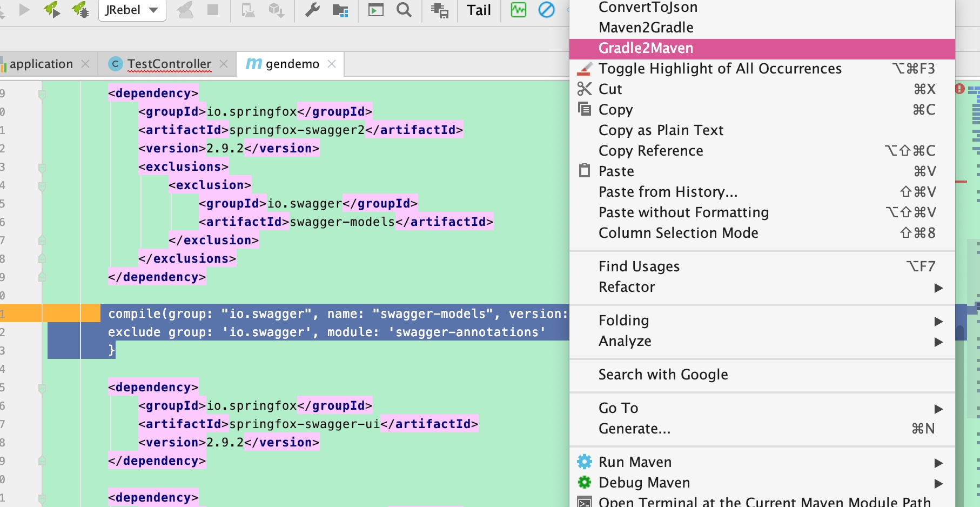Toggle Highlight of All Occurrences
Viewport: 980px width, 507px height.
coord(720,69)
